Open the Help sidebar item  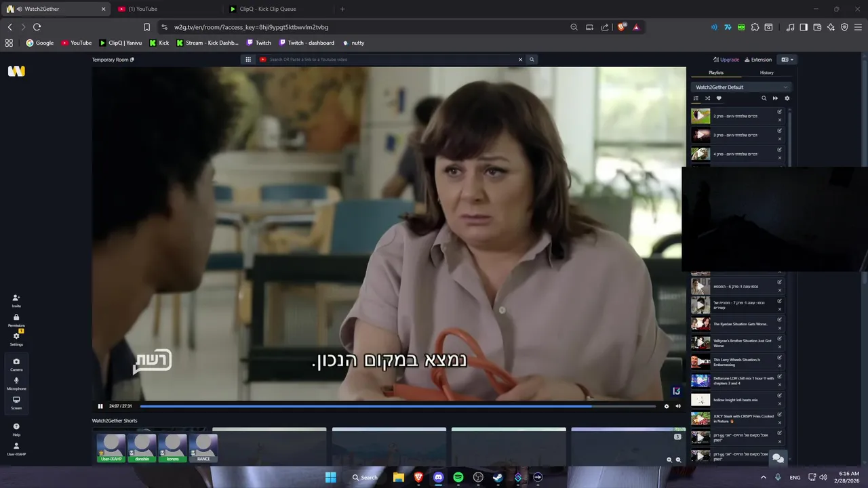click(16, 429)
